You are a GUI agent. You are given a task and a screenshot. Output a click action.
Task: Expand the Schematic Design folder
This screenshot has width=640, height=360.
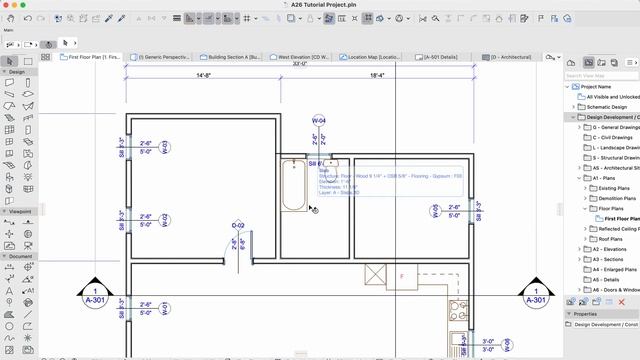point(573,107)
